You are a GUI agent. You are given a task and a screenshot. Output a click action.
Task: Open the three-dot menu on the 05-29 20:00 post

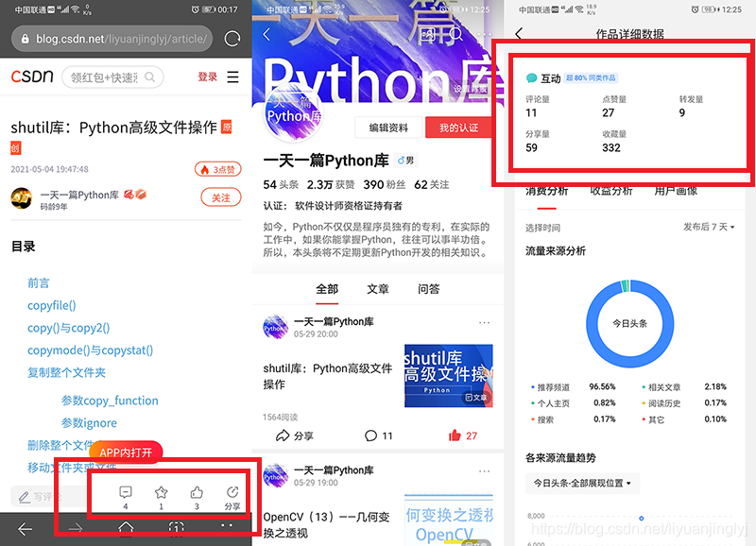coord(484,322)
